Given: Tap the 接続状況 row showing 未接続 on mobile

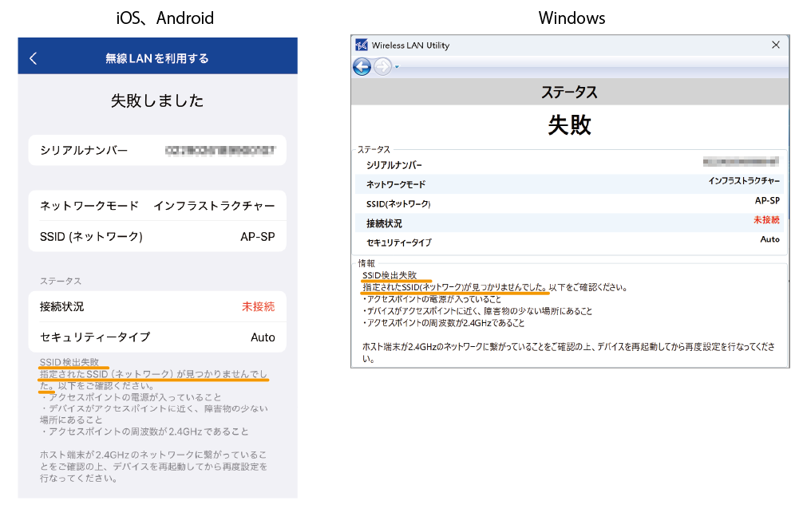Looking at the screenshot, I should tap(157, 306).
